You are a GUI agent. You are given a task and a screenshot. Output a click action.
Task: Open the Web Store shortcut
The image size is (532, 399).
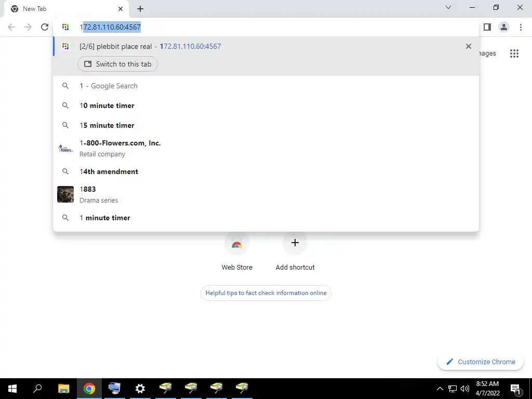237,252
